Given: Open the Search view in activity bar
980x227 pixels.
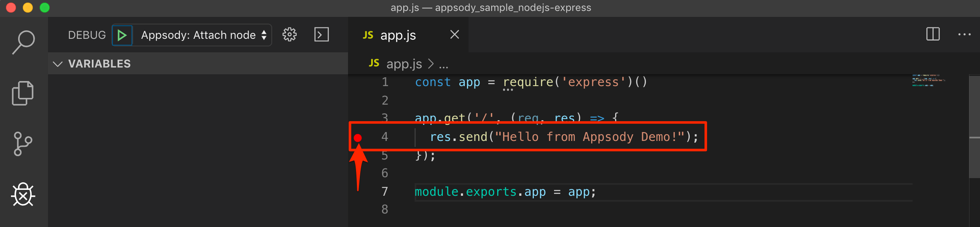Looking at the screenshot, I should click(24, 42).
